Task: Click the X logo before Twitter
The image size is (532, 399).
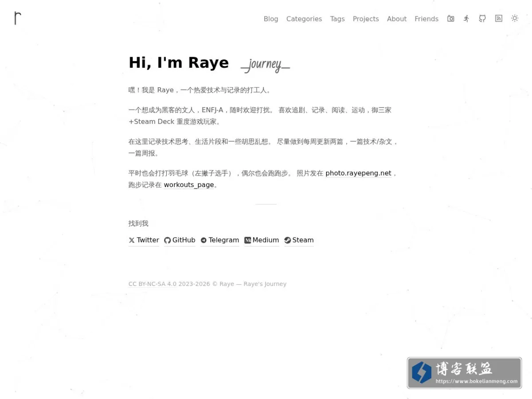Action: [132, 240]
